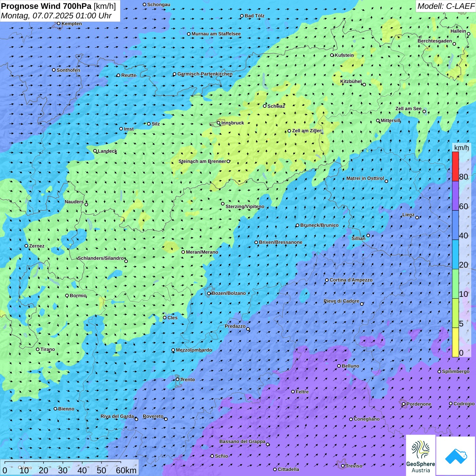Click the 'Bassano del Grappa' label
Viewport: 476px width, 476px height.
(x=242, y=441)
